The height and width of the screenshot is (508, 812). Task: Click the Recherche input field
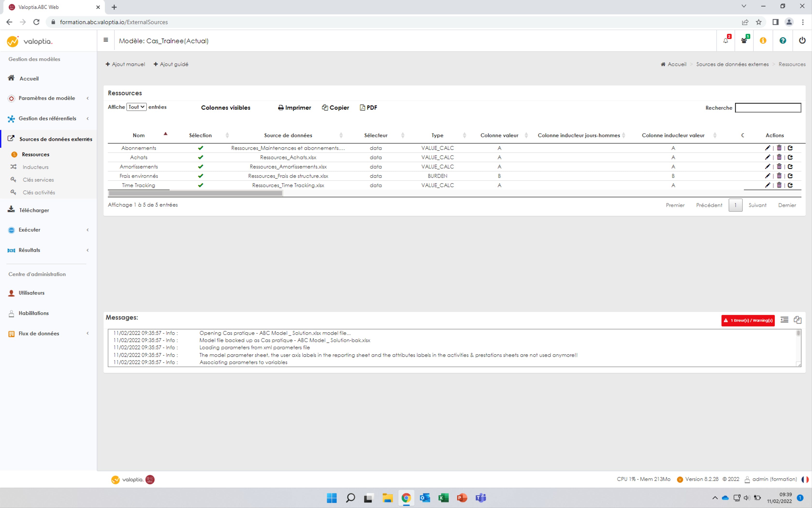coord(768,107)
